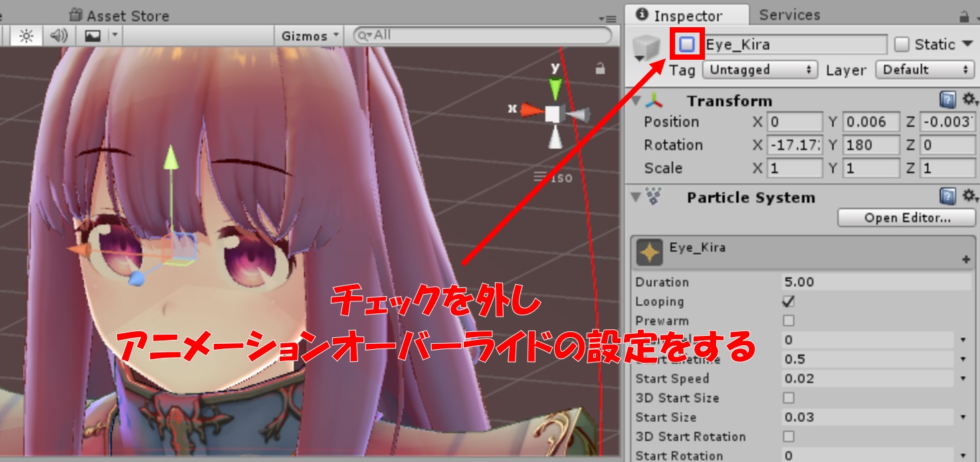The image size is (980, 462).
Task: Collapse the Transform component section
Action: (637, 101)
